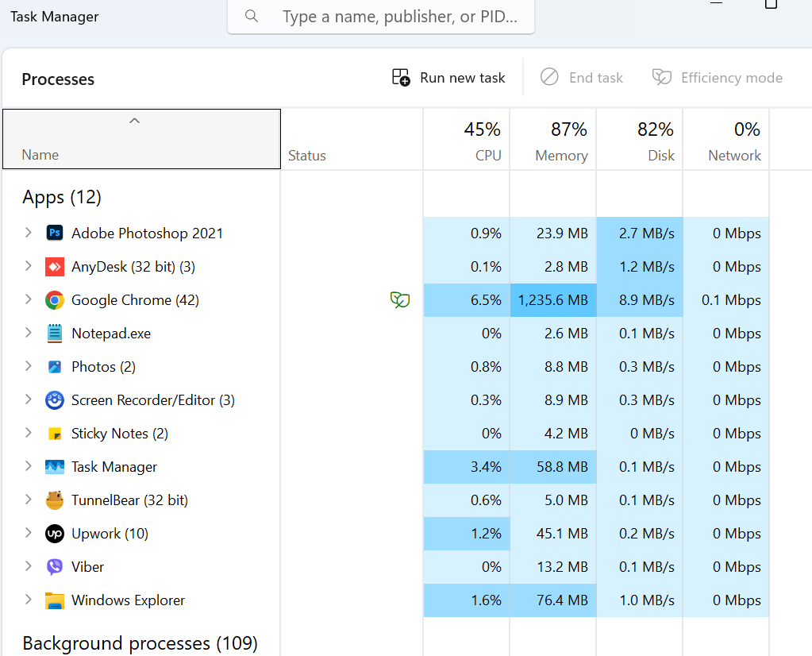Click the Screen Recorder/Editor app icon
812x656 pixels.
coord(55,400)
